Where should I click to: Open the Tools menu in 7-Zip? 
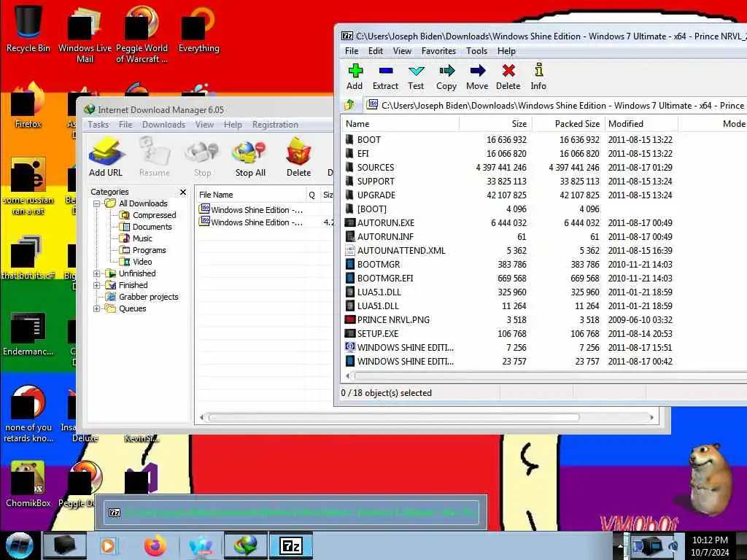pos(476,51)
